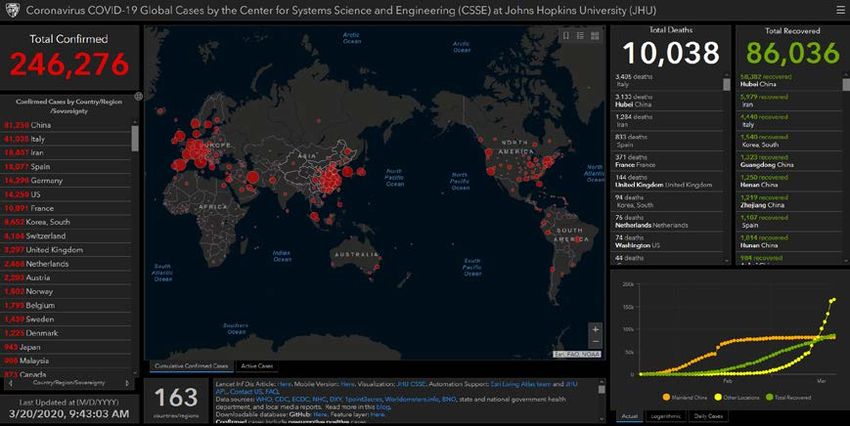Select Netherlands in confirmed cases list

pyautogui.click(x=66, y=264)
